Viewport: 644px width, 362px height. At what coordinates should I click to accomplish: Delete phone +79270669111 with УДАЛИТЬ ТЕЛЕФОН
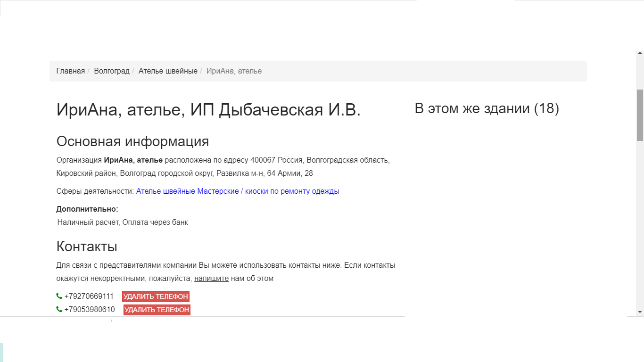[156, 296]
